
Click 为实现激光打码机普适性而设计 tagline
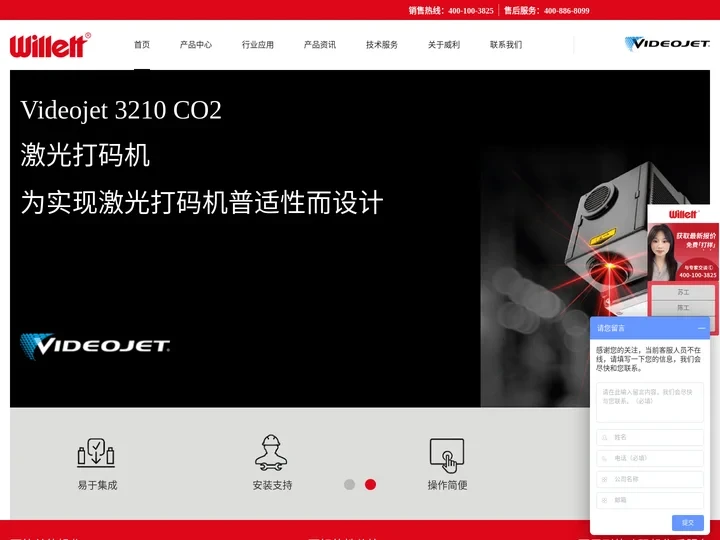pos(202,202)
